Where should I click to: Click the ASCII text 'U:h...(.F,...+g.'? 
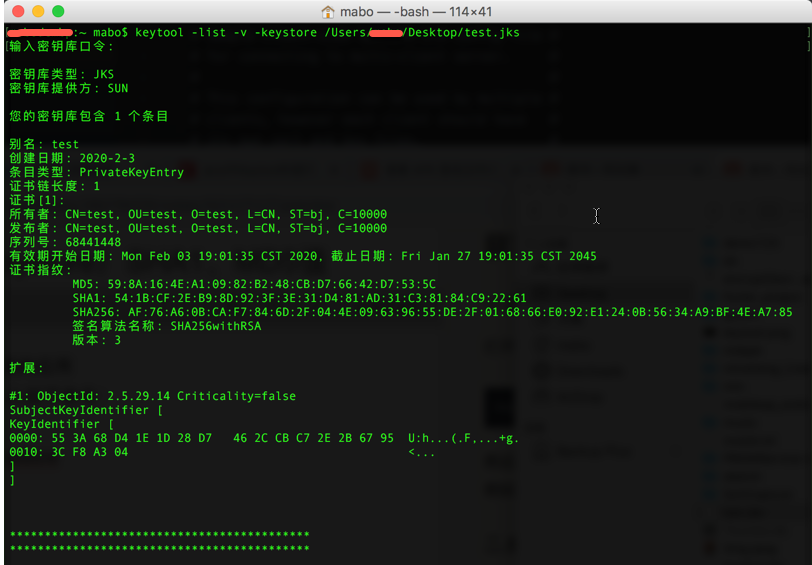click(x=463, y=438)
